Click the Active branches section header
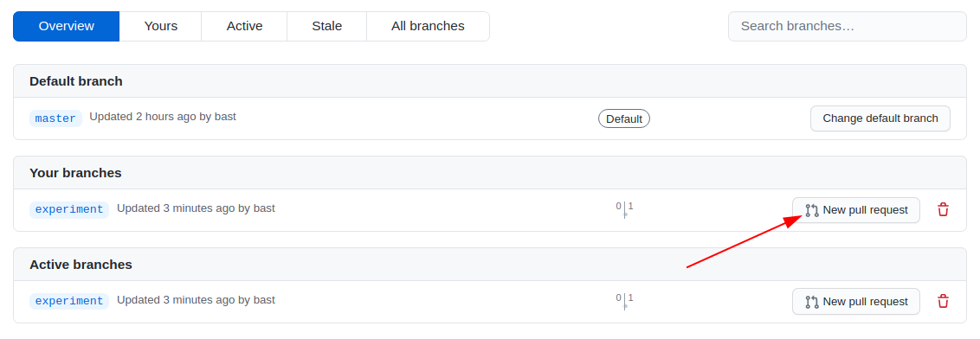 click(81, 265)
